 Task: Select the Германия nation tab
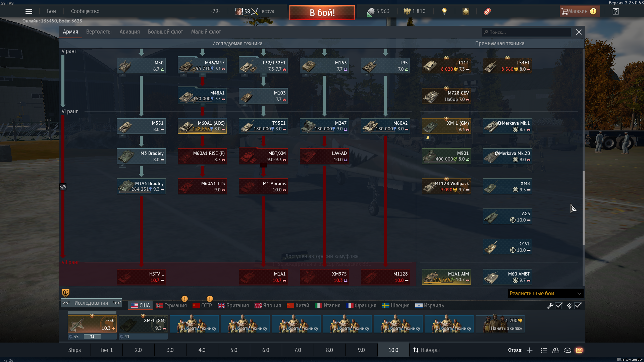click(171, 306)
